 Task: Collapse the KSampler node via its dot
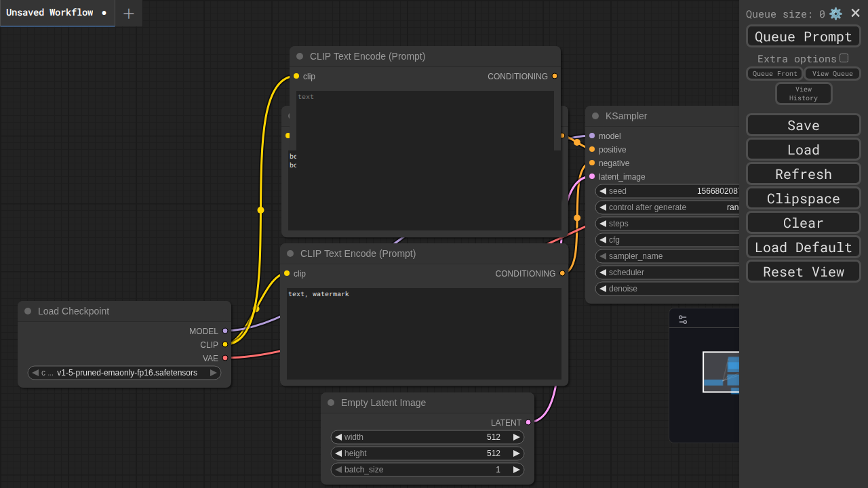pos(595,116)
